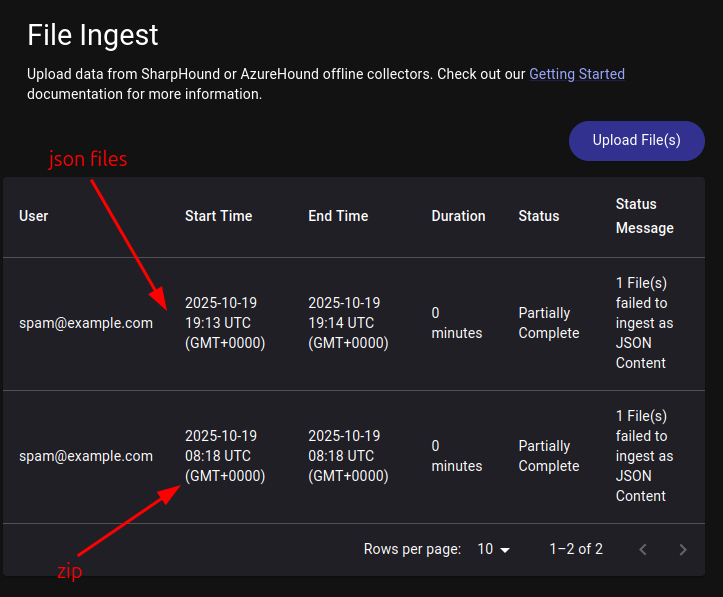The image size is (723, 597).
Task: Click the first row's failed ingest message
Action: point(643,323)
